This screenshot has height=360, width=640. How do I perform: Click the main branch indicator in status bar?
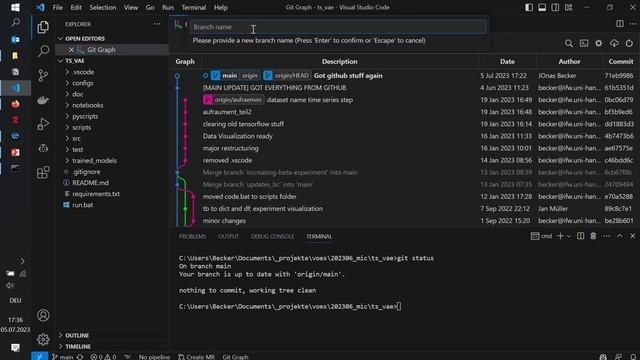[x=62, y=357]
